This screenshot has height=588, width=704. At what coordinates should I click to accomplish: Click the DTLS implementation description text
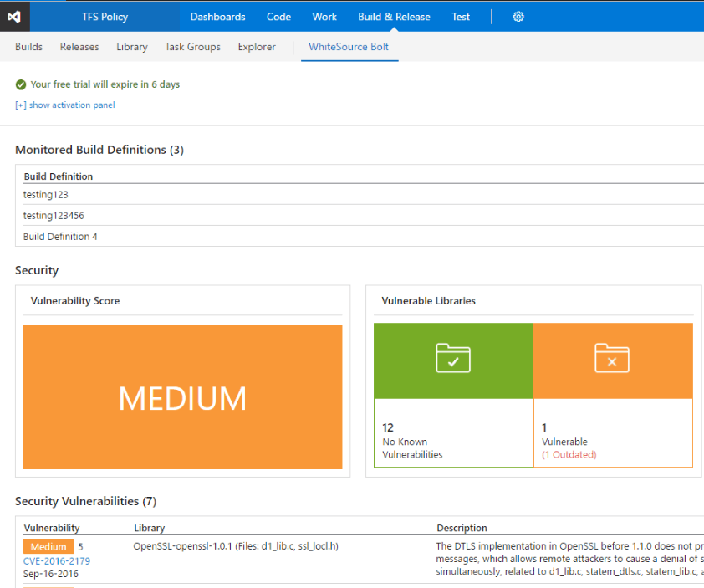(569, 559)
